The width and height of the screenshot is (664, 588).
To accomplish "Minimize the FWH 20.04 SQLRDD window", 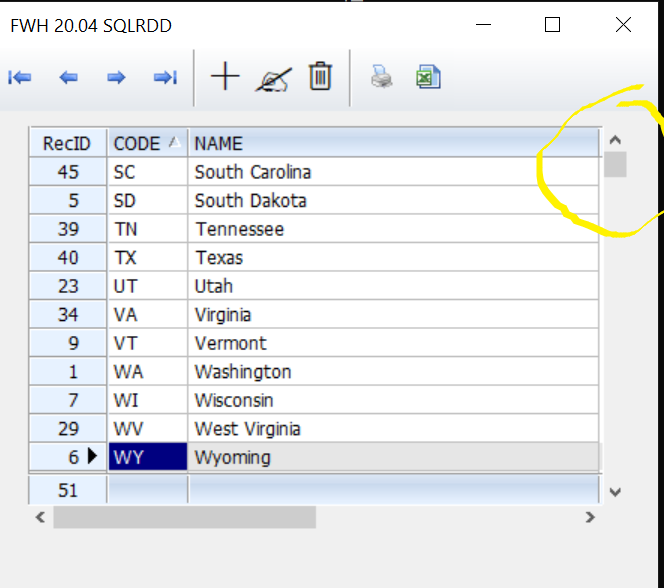I will [x=483, y=25].
